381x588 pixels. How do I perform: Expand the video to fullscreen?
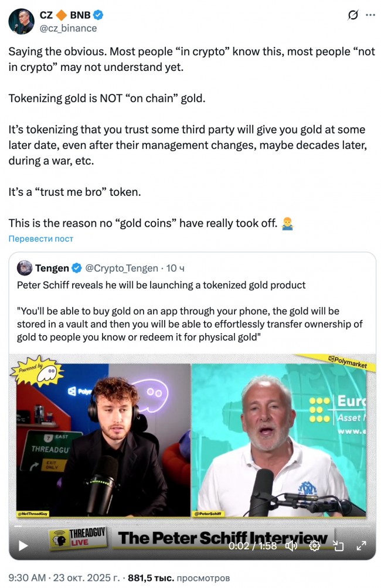361,546
